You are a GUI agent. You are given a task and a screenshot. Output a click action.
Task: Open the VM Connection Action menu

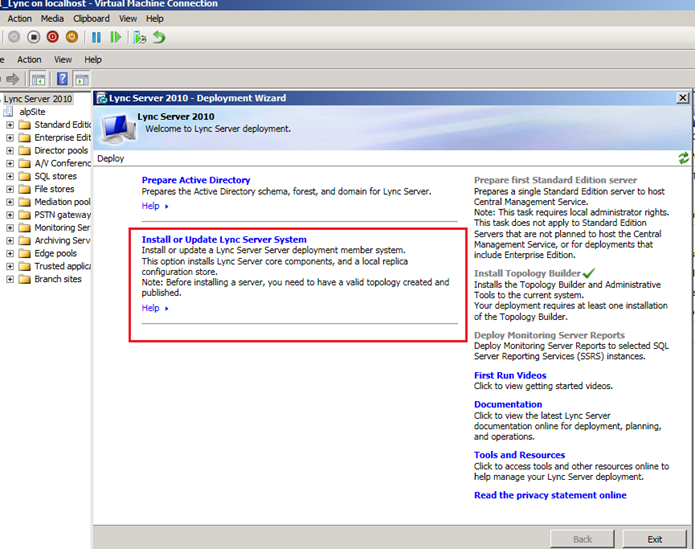pyautogui.click(x=20, y=19)
